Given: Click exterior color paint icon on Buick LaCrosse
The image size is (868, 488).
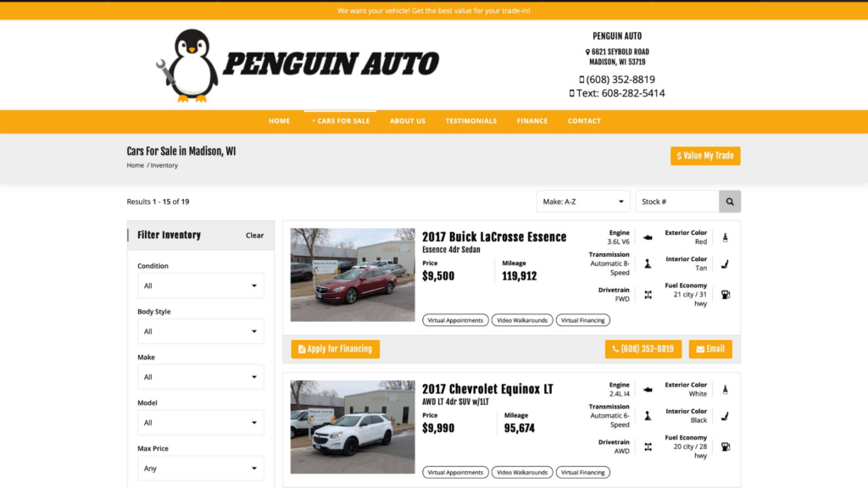Looking at the screenshot, I should point(726,238).
